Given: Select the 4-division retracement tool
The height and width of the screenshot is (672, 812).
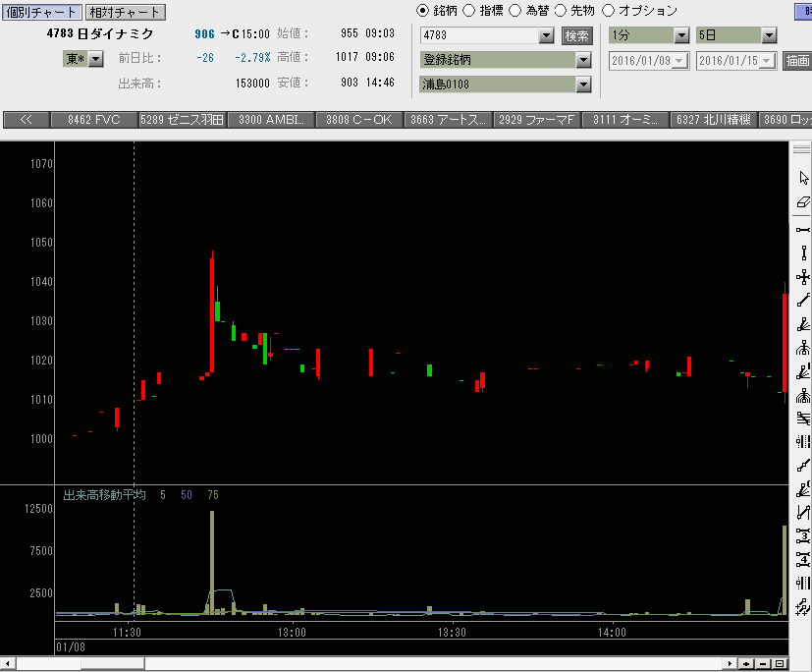Looking at the screenshot, I should click(x=803, y=560).
